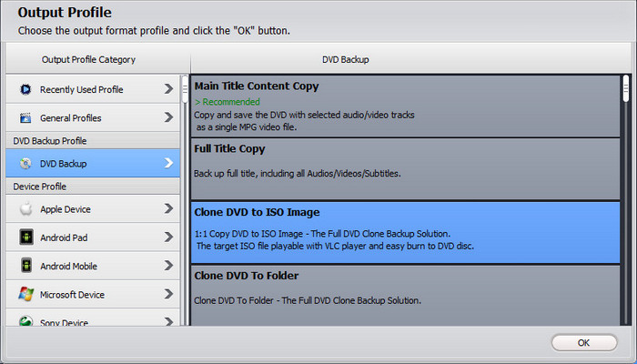Click 'Output Profile Category' column header
The image size is (637, 364).
[88, 60]
